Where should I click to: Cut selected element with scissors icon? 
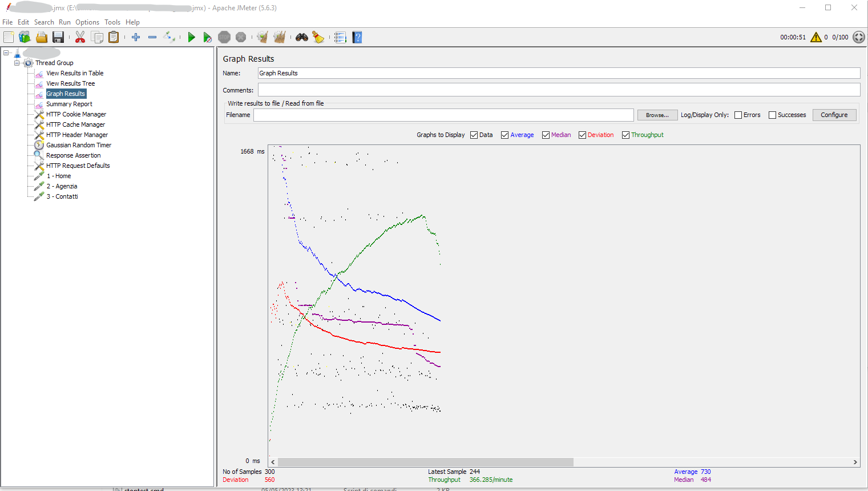click(80, 37)
